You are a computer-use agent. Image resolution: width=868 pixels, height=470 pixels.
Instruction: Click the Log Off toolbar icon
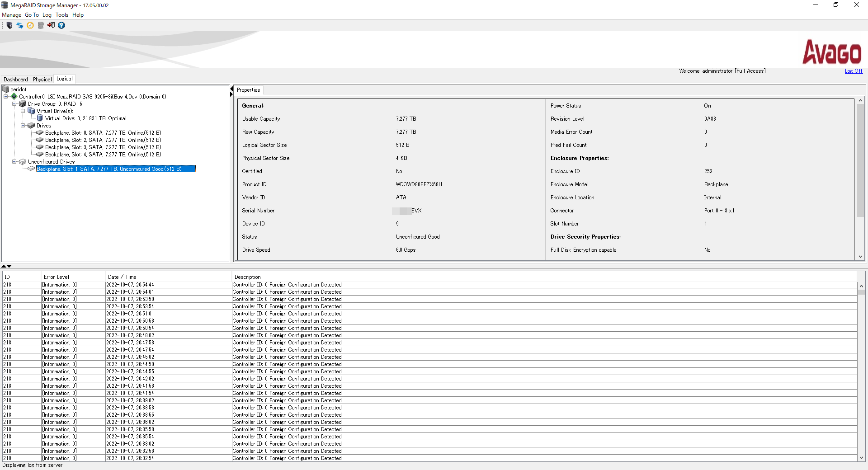[x=51, y=25]
